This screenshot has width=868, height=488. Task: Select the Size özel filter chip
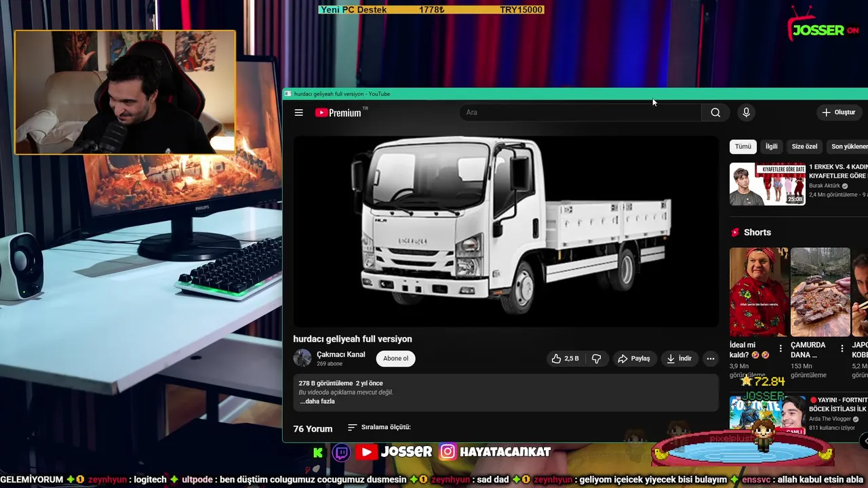(x=804, y=146)
